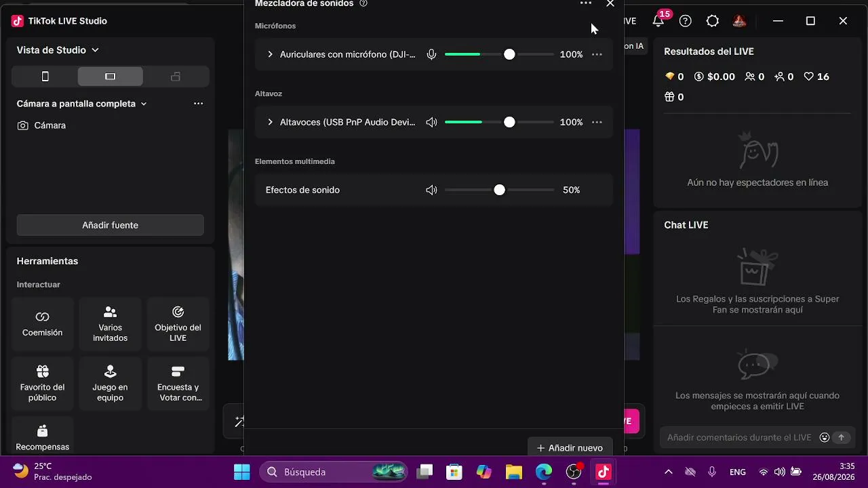Open the Varios invitados tool
868x488 pixels.
(110, 324)
